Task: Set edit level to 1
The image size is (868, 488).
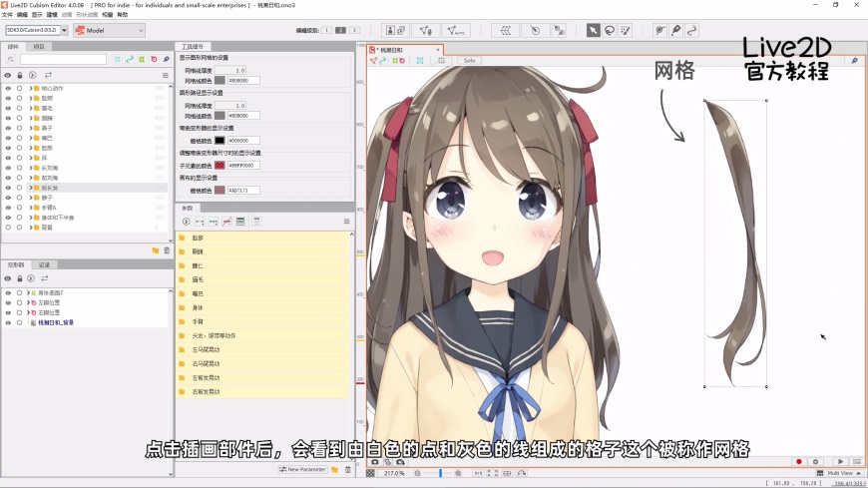Action: pos(326,30)
